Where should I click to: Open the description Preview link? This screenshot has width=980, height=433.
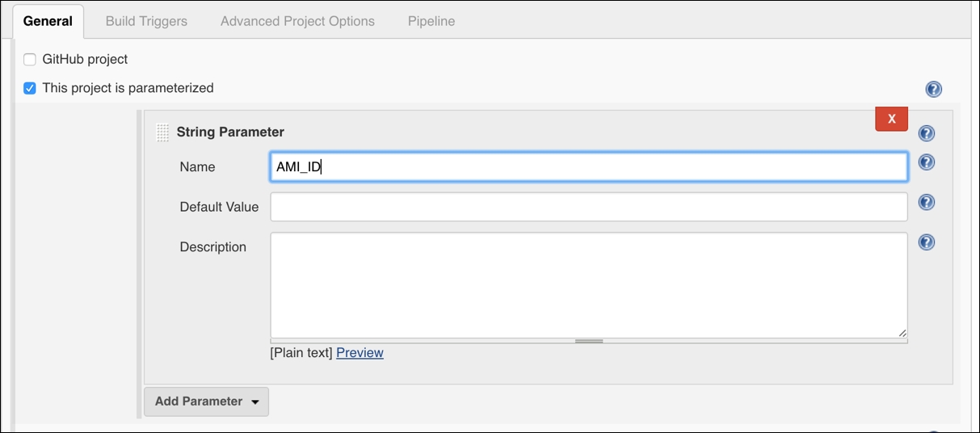coord(360,353)
